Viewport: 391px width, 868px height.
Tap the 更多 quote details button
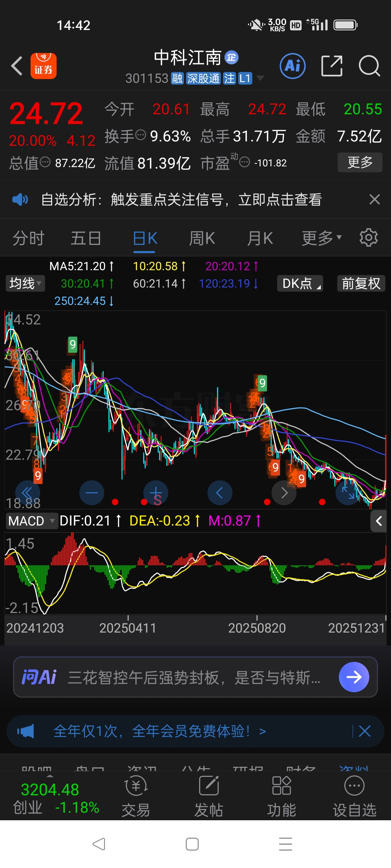click(360, 162)
